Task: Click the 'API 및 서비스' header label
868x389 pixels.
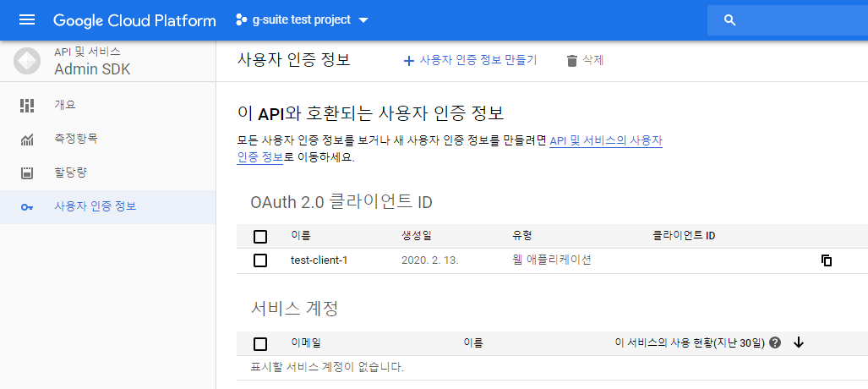Action: 87,52
